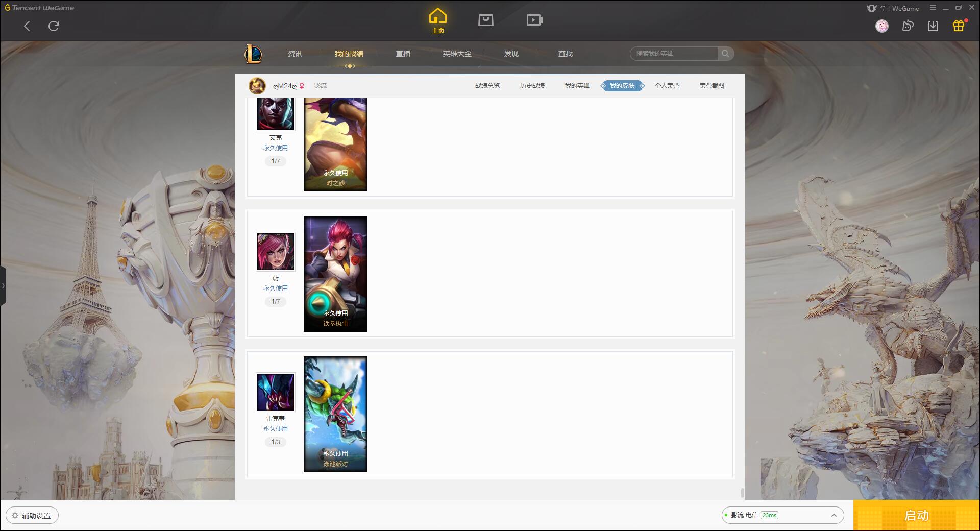Screen dimensions: 980x531
Task: Expand the left side panel arrow
Action: coord(3,286)
